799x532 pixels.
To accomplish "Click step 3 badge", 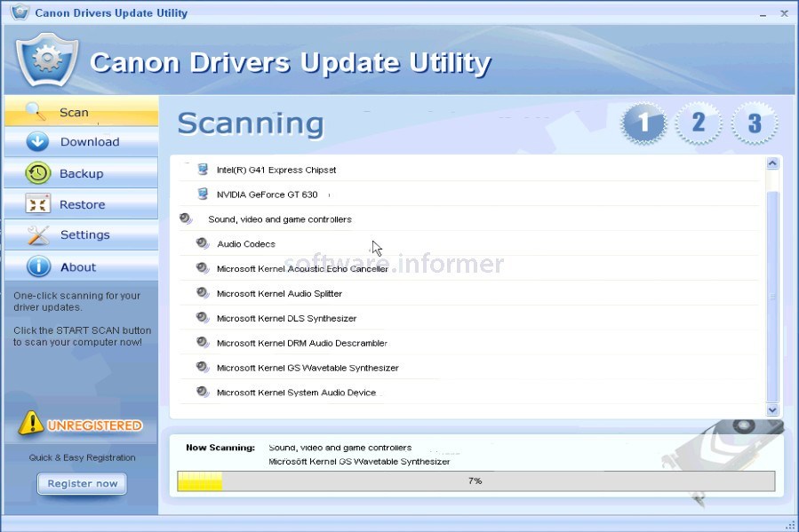I will point(755,123).
